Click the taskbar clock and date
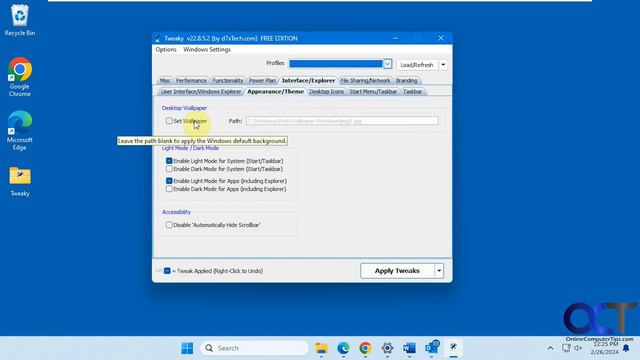 coord(605,348)
